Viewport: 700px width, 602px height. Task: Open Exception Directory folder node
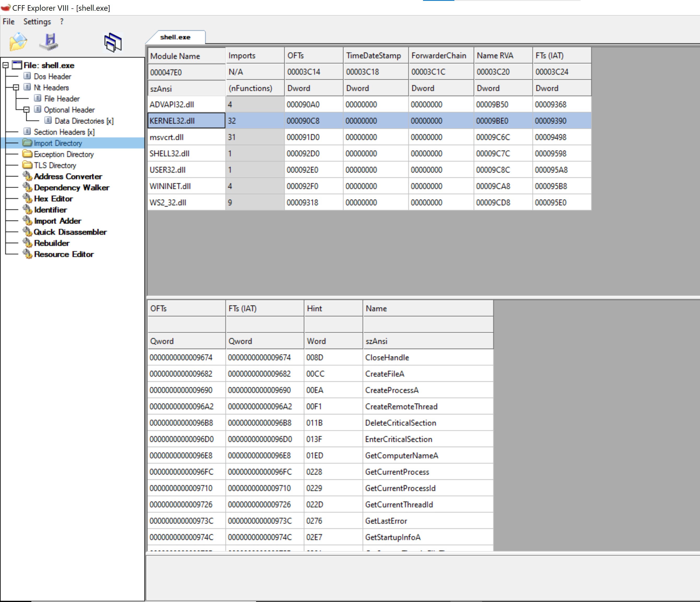[64, 154]
